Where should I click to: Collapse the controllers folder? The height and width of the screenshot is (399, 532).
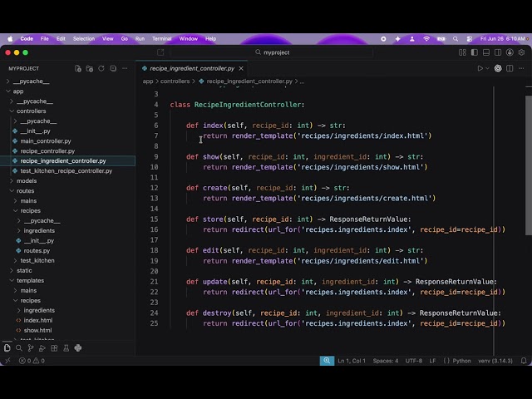point(32,111)
